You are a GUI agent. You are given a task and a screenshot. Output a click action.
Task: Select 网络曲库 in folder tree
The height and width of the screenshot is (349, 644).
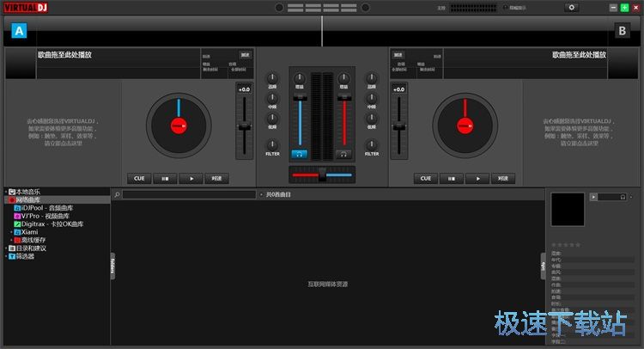pyautogui.click(x=28, y=199)
